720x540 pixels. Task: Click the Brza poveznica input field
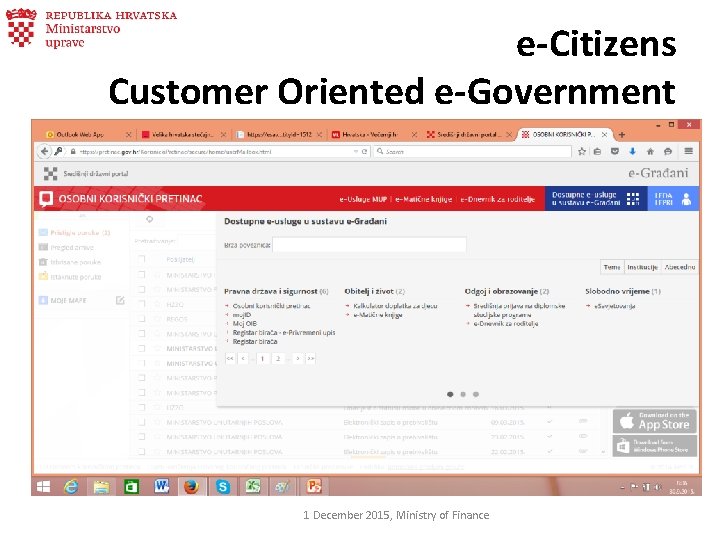click(369, 245)
